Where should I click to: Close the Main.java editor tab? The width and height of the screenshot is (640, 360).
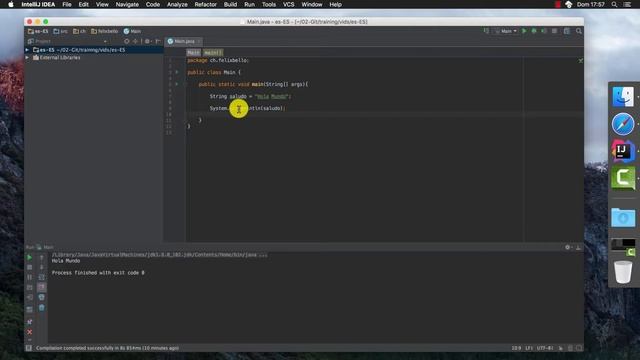(x=199, y=41)
